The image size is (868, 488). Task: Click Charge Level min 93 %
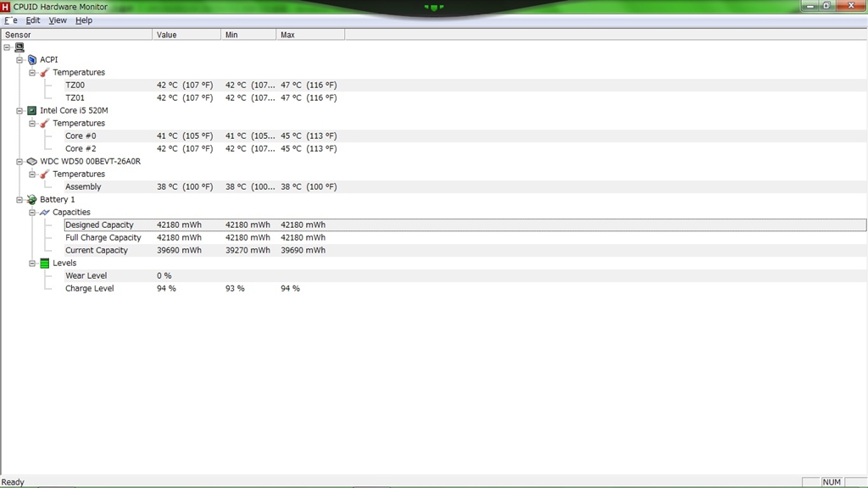[235, 289]
